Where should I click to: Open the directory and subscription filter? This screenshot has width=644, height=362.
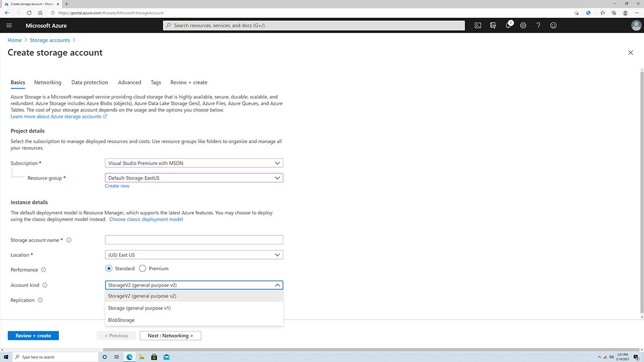click(x=493, y=25)
